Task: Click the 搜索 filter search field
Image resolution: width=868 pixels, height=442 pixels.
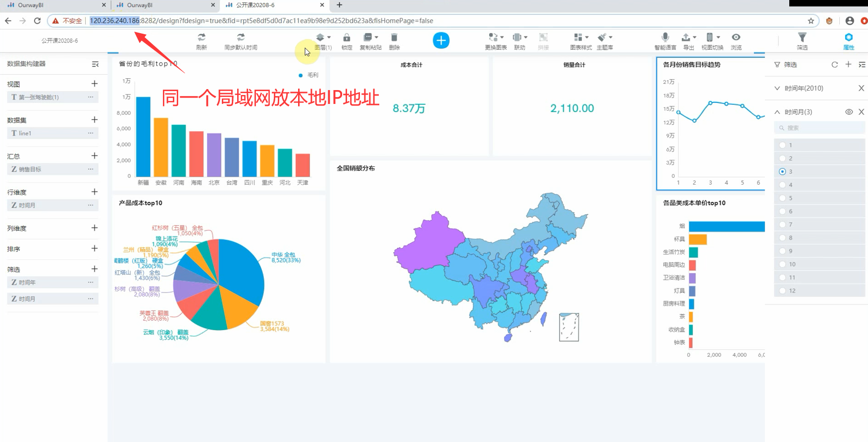Action: [819, 128]
